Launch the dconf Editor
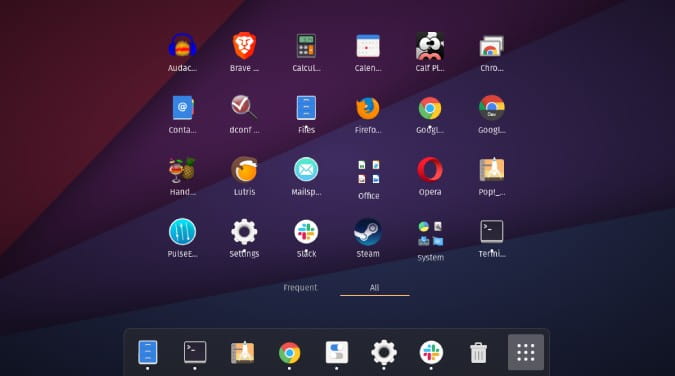 tap(244, 107)
